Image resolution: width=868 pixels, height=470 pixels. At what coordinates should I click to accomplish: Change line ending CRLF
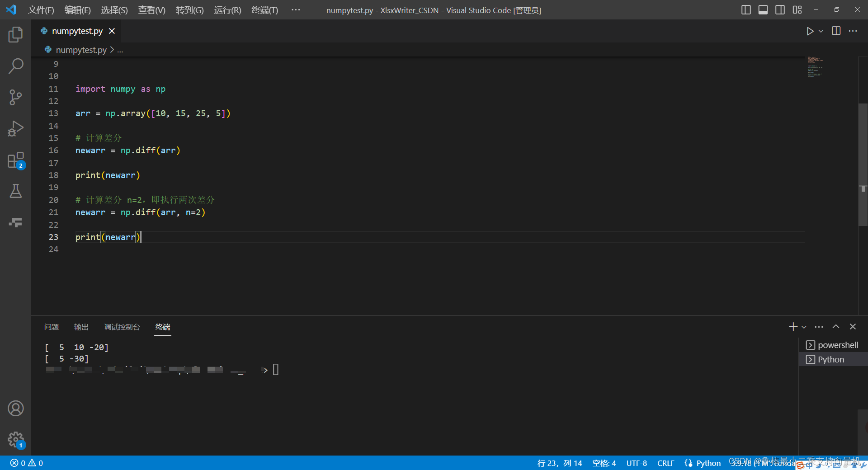[x=665, y=463]
